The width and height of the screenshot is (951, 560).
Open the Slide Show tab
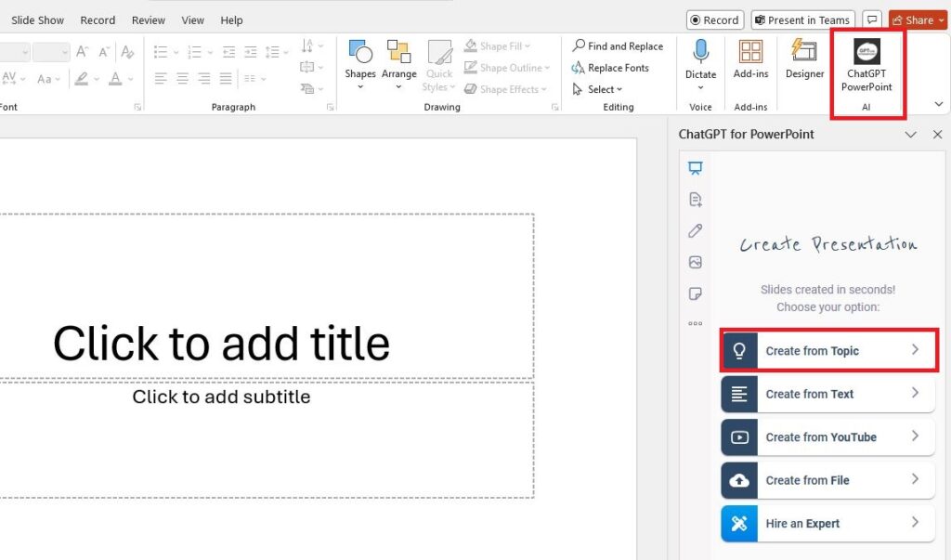(37, 20)
